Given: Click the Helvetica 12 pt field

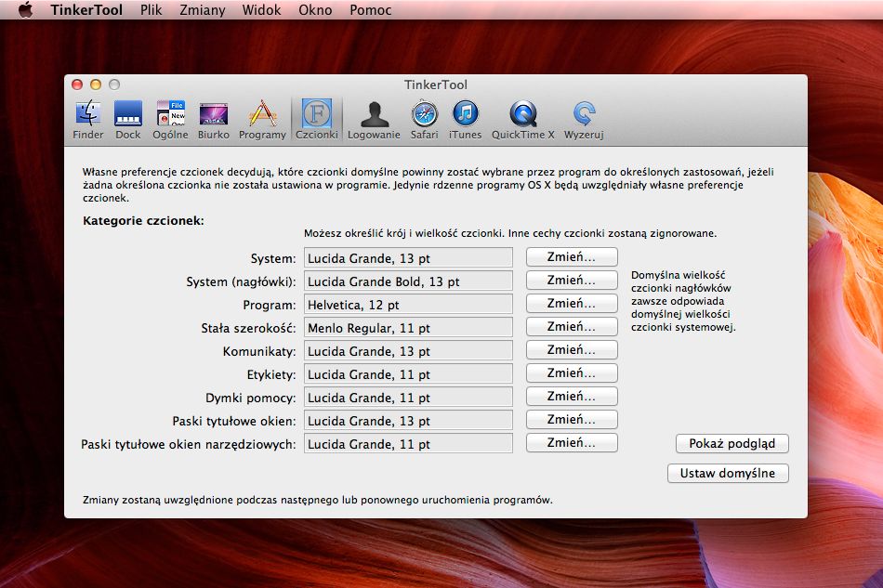Looking at the screenshot, I should [408, 305].
